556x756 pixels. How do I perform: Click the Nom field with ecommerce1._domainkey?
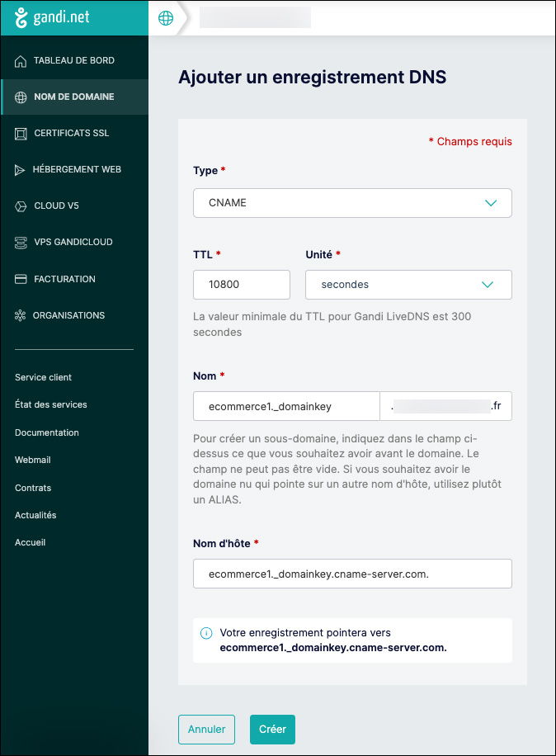(x=286, y=406)
